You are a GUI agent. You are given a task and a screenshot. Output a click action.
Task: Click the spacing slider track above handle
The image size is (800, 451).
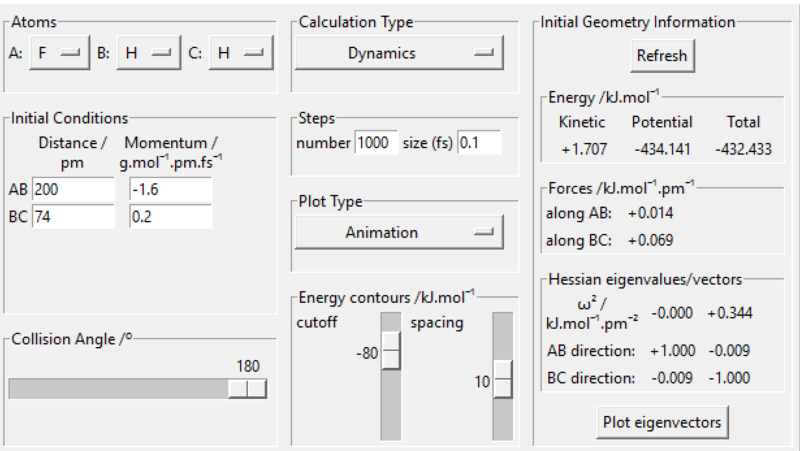[502, 335]
